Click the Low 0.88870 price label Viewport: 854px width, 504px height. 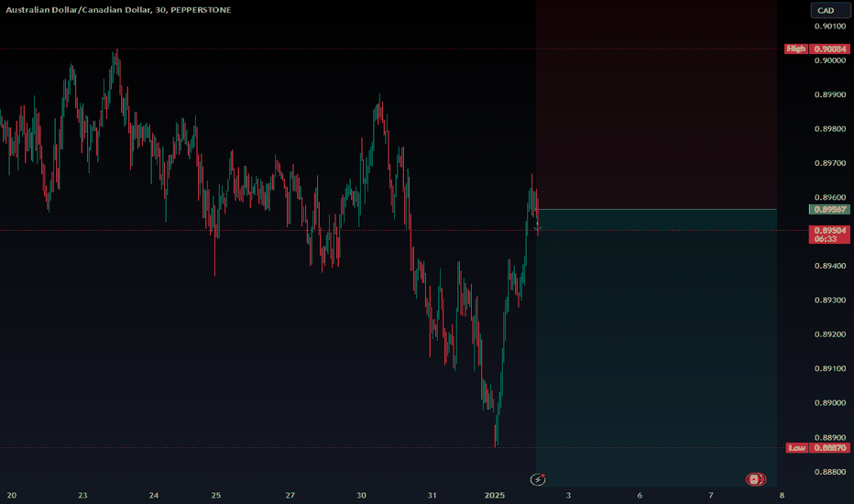point(818,448)
